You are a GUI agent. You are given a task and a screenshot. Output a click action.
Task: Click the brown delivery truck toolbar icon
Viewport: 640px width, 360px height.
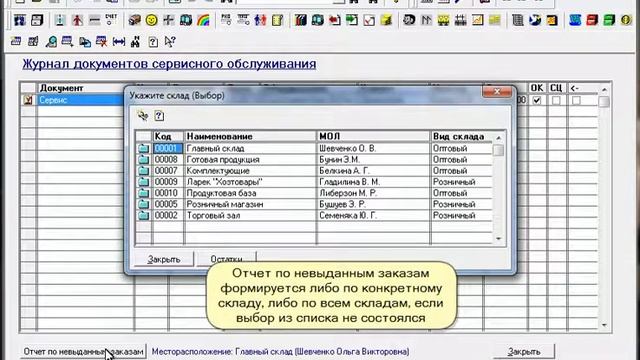pos(134,20)
